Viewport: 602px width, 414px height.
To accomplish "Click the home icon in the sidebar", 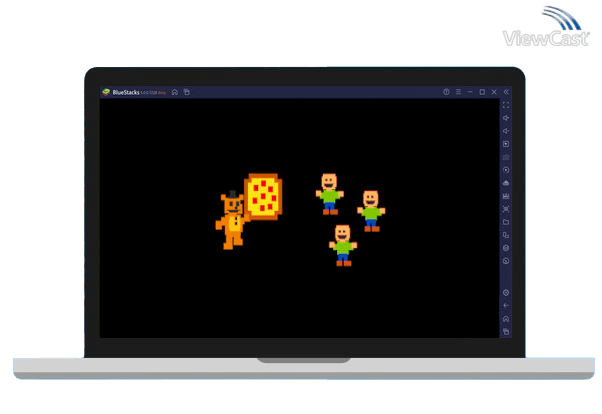I will [x=506, y=319].
